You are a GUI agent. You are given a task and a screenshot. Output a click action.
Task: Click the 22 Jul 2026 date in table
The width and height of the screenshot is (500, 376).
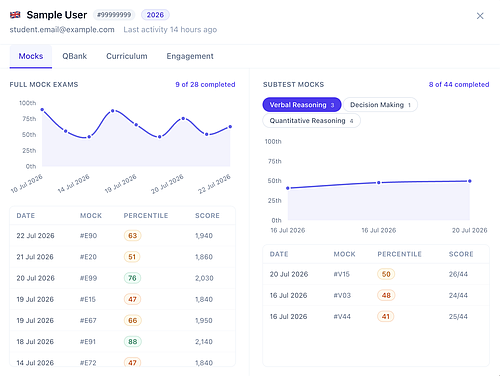coord(35,236)
